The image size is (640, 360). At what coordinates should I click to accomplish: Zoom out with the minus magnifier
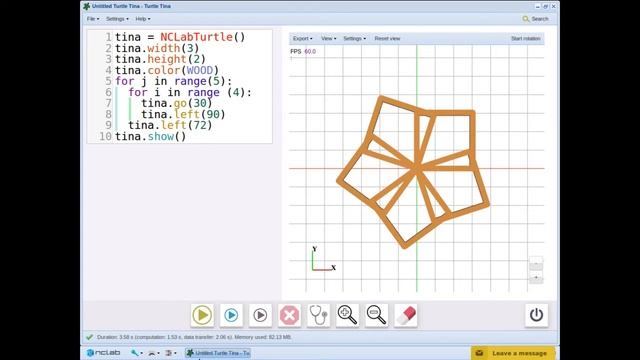(376, 315)
